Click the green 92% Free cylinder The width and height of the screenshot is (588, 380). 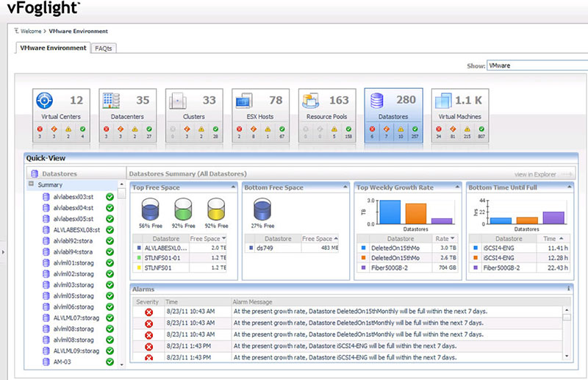(x=183, y=209)
